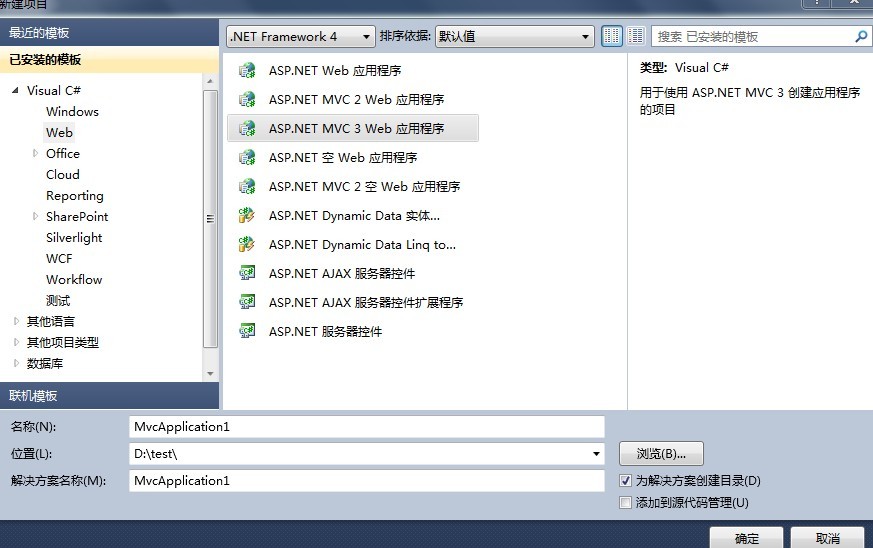873x548 pixels.
Task: Expand the Office tree node
Action: [x=35, y=153]
